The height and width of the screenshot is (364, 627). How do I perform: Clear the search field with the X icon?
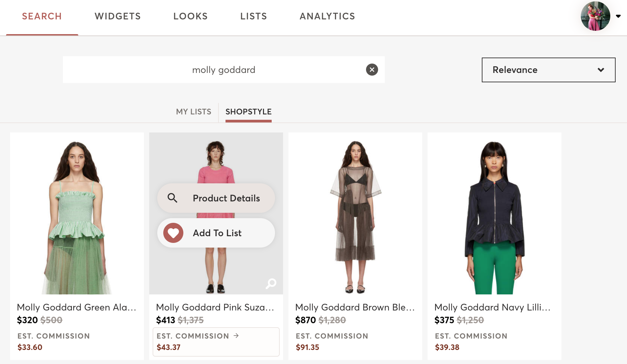tap(372, 70)
